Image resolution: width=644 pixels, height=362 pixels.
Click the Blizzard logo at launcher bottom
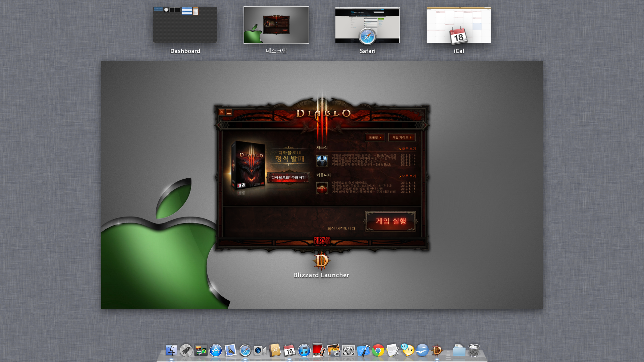coord(322,241)
